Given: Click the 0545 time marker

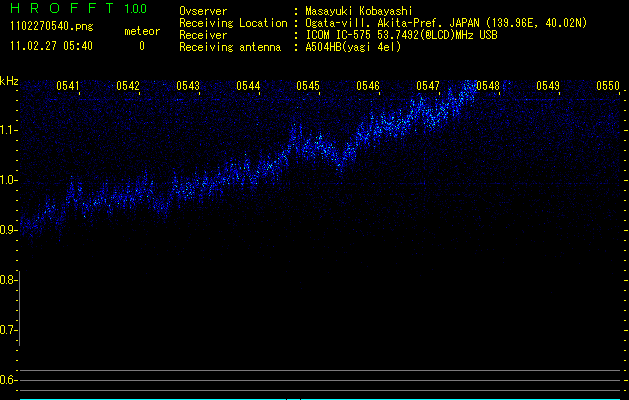Looking at the screenshot, I should (x=308, y=86).
